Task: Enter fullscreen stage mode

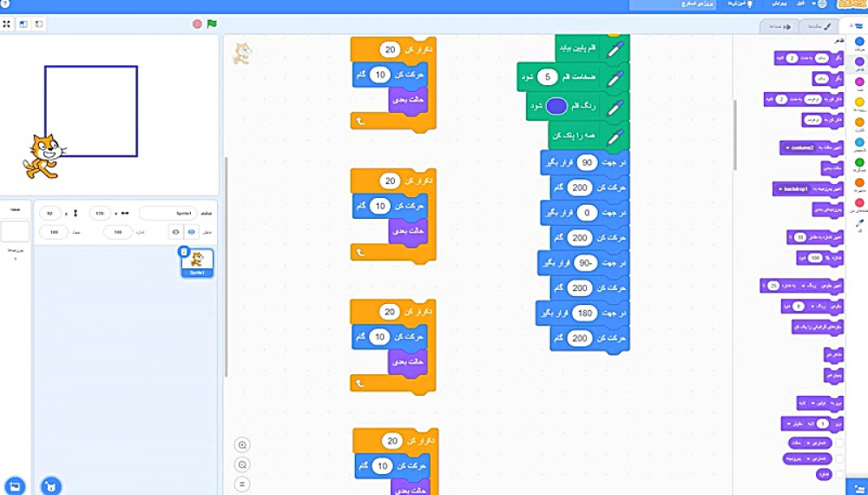Action: [x=7, y=23]
